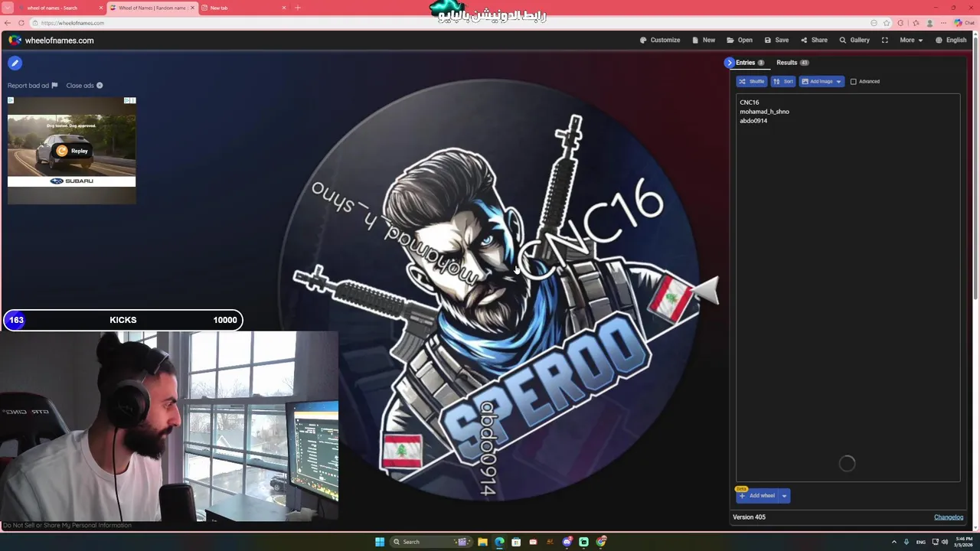Image resolution: width=980 pixels, height=551 pixels.
Task: Go back to the previous page
Action: [8, 23]
